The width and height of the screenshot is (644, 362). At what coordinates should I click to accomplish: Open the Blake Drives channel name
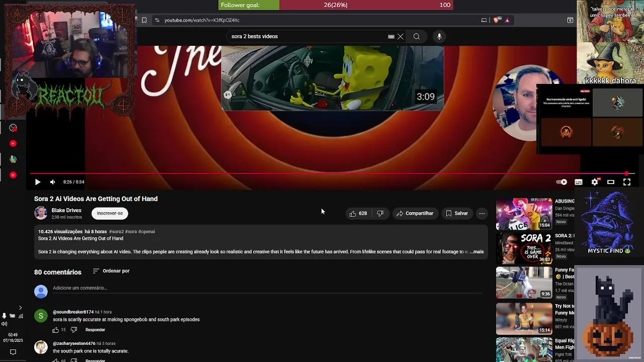pyautogui.click(x=66, y=210)
